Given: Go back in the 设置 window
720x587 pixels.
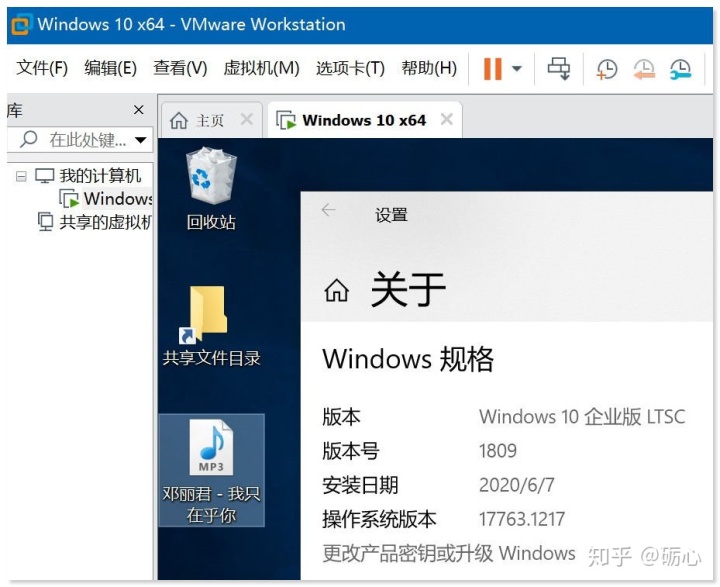Looking at the screenshot, I should coord(329,210).
